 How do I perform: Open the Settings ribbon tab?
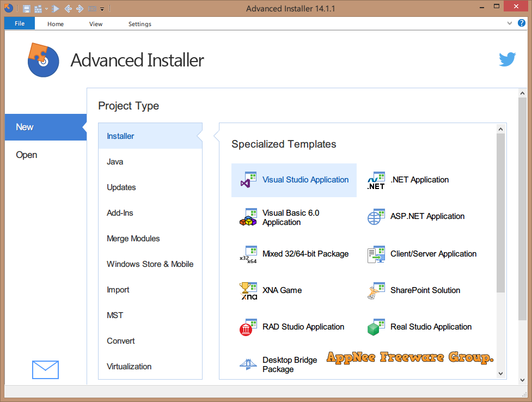coord(140,24)
